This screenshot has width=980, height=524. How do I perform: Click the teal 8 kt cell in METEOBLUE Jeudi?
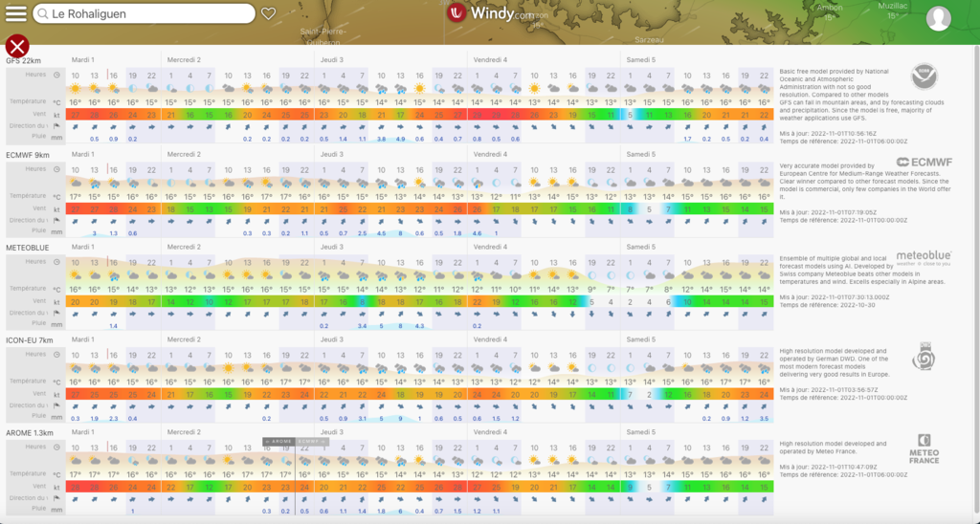click(362, 301)
